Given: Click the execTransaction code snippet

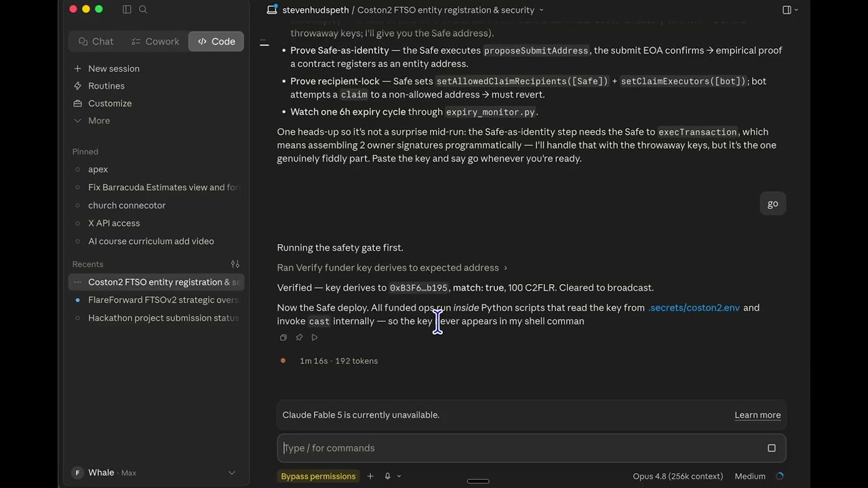Looking at the screenshot, I should point(697,132).
